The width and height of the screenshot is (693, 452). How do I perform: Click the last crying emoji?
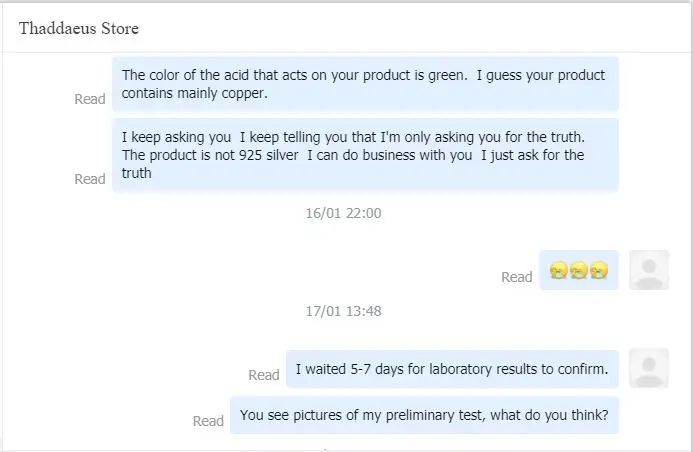599,270
